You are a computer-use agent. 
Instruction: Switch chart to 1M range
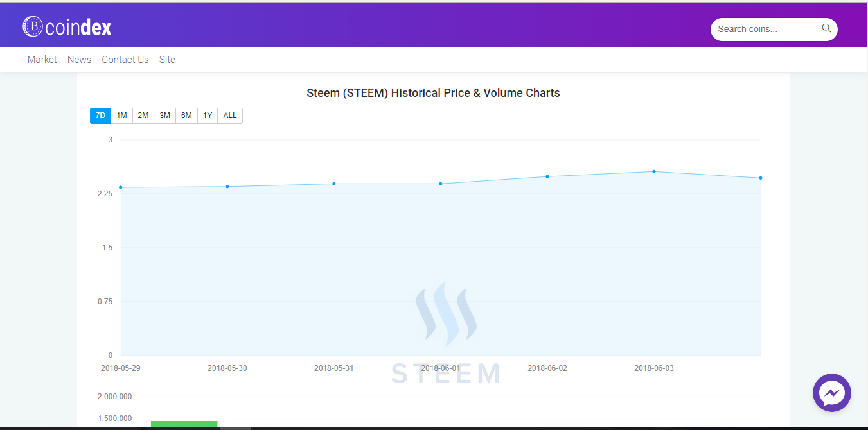tap(121, 116)
